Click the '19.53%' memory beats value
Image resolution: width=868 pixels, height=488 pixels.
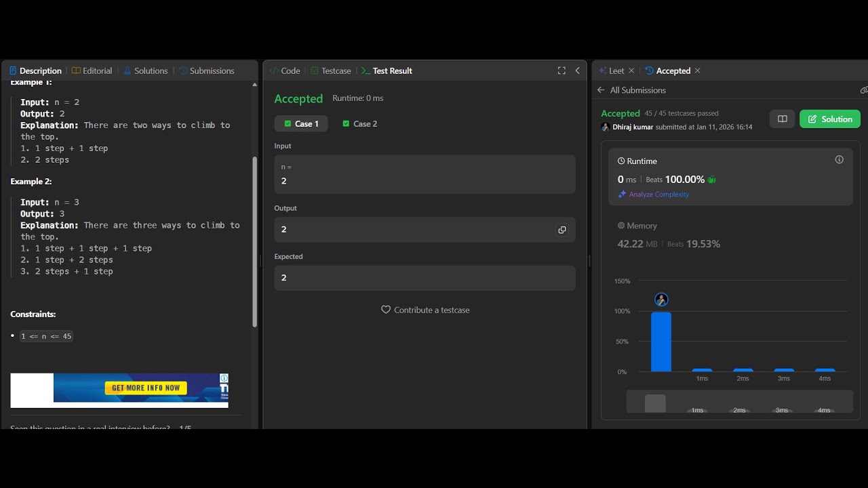703,244
